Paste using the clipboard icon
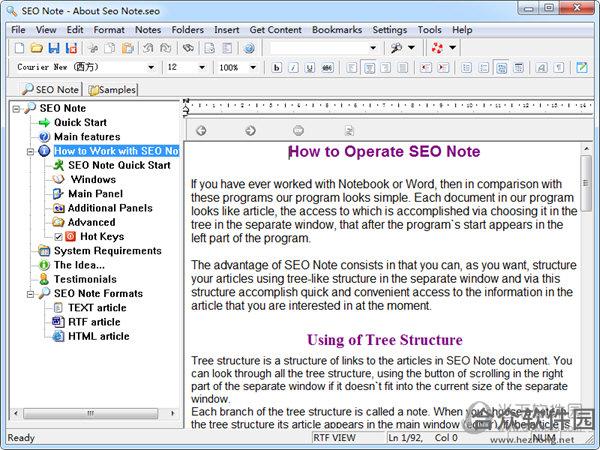 [127, 48]
